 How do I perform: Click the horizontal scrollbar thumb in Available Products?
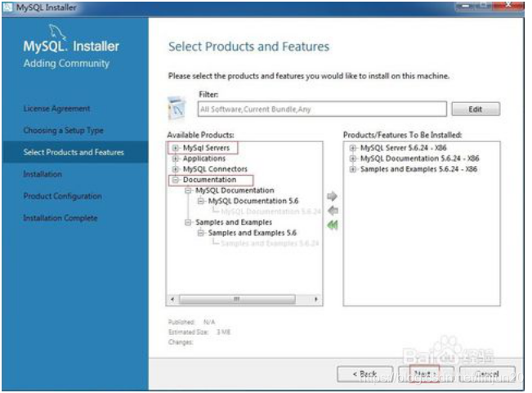[237, 299]
